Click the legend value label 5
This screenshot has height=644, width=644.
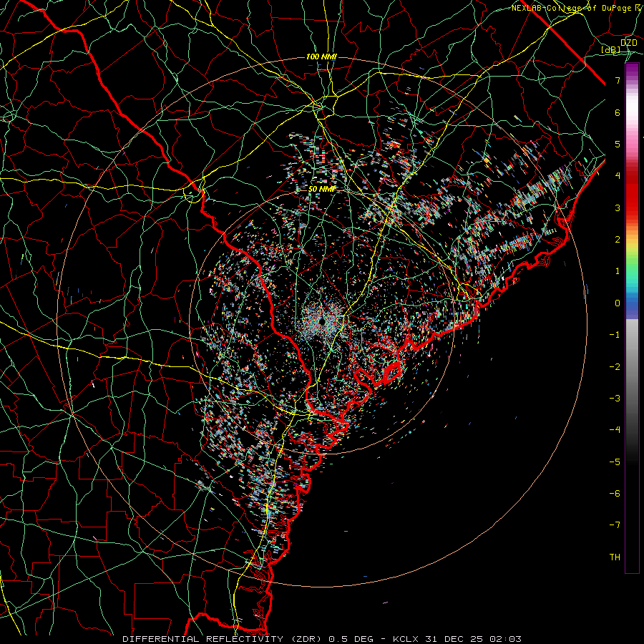point(618,144)
